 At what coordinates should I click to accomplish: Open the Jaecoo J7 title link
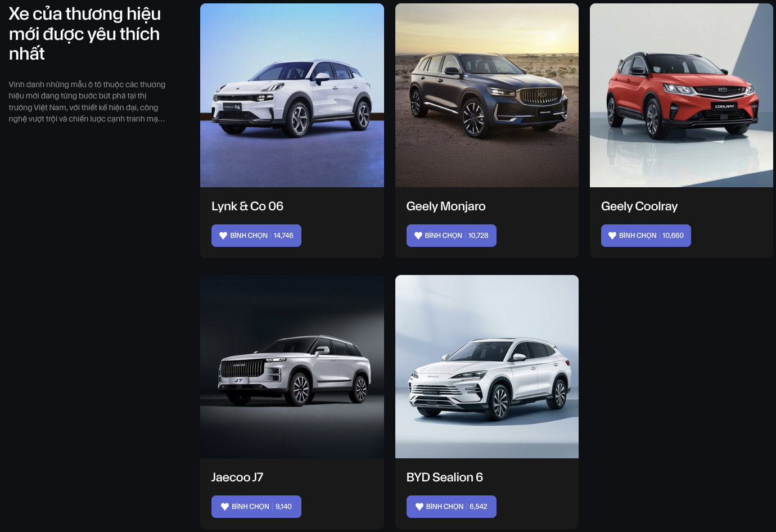tap(237, 477)
